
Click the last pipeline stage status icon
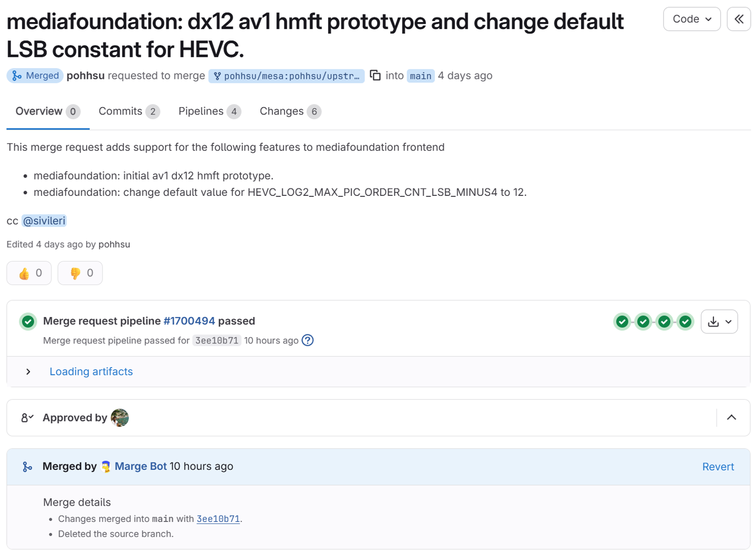click(x=685, y=322)
